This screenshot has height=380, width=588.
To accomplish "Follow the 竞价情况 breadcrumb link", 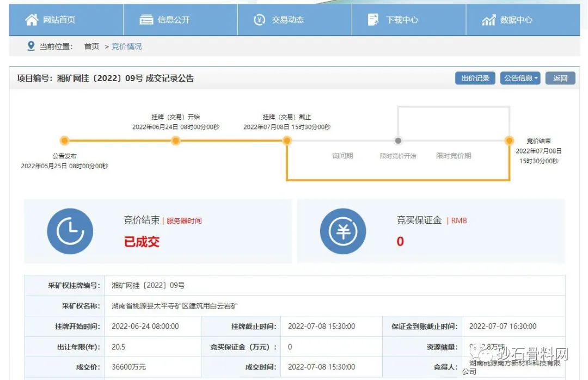I will click(127, 47).
